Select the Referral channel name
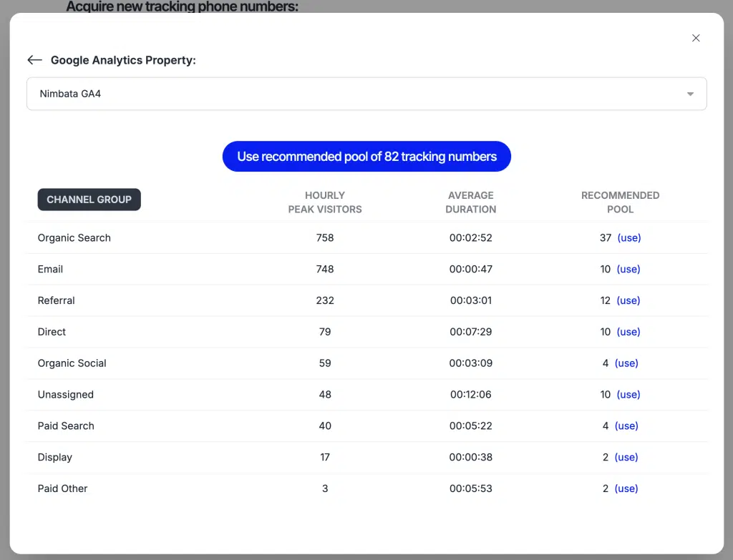Image resolution: width=733 pixels, height=560 pixels. (56, 300)
